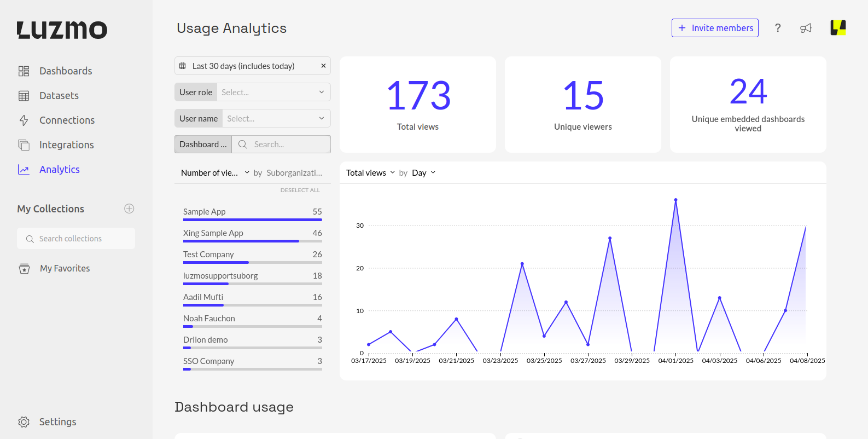
Task: Expand the User name select dropdown
Action: [x=276, y=118]
